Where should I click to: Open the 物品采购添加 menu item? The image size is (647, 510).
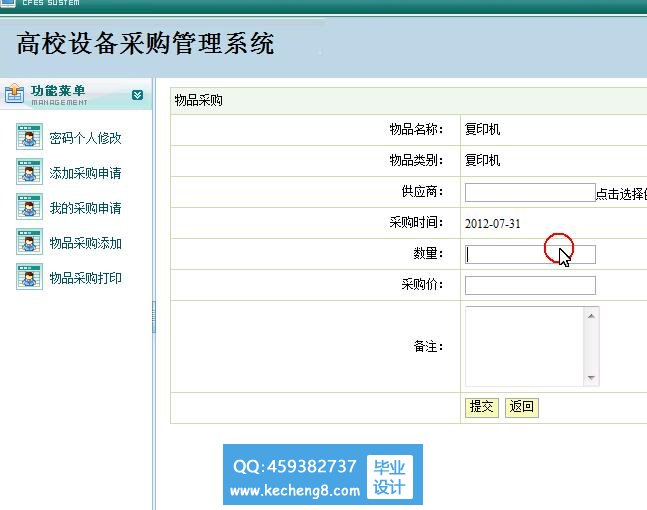tap(85, 243)
